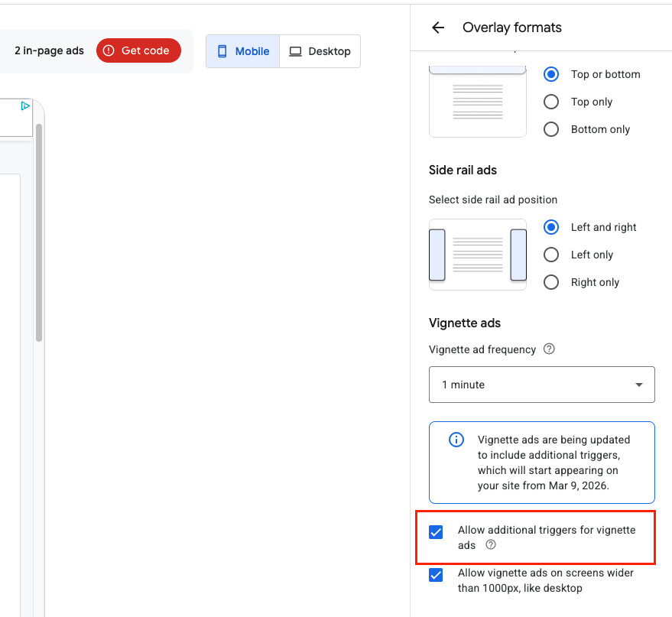Image resolution: width=672 pixels, height=617 pixels.
Task: Click the Get code button
Action: tap(138, 50)
